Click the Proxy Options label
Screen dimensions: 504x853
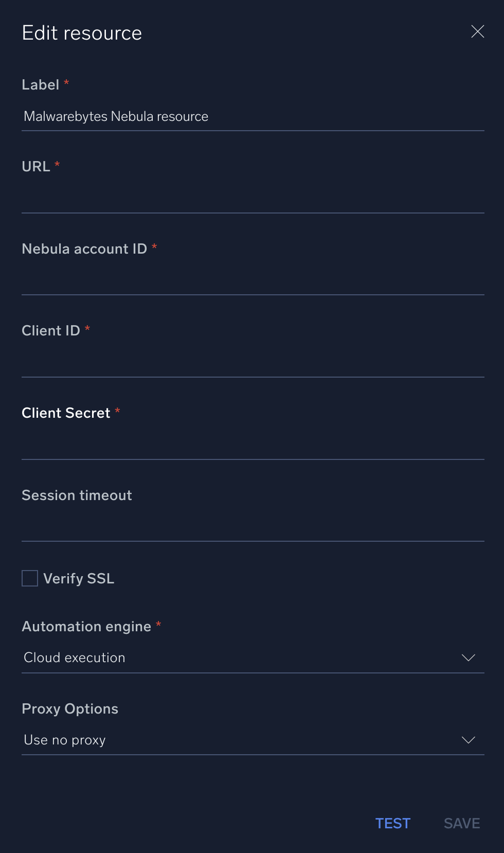(x=69, y=709)
